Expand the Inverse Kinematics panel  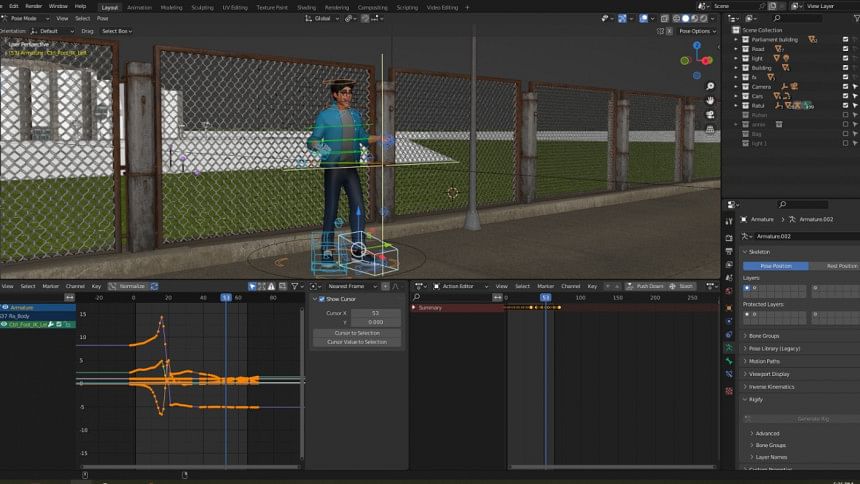[773, 386]
